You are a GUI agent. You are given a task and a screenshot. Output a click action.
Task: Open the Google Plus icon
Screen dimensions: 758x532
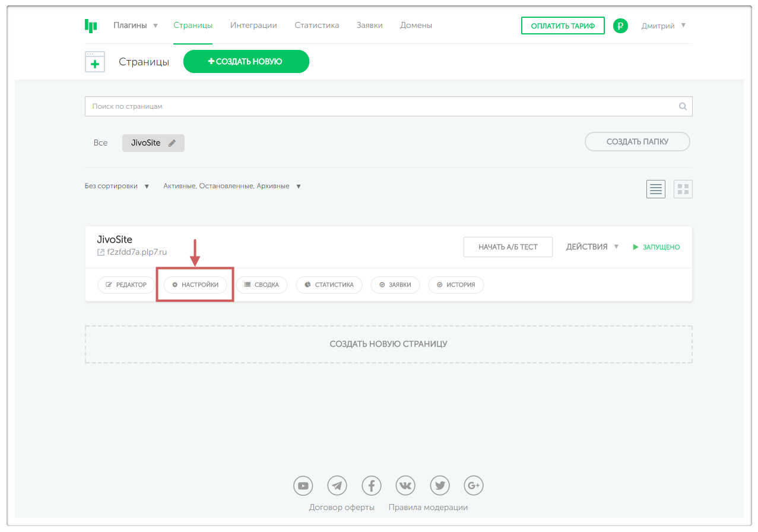(x=474, y=486)
